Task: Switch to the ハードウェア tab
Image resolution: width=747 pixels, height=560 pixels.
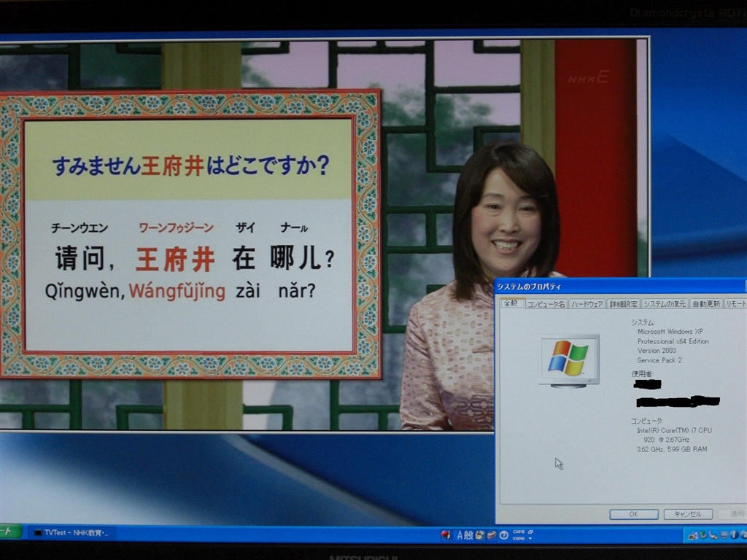Action: click(587, 303)
